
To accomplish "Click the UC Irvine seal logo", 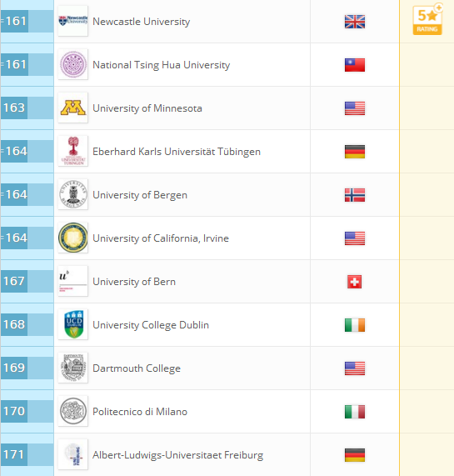I will coord(72,238).
